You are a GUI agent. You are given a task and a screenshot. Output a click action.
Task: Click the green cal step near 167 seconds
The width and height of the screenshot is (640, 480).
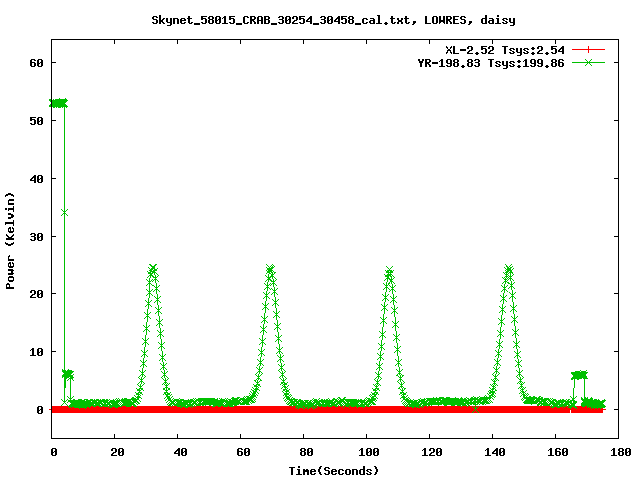point(579,375)
